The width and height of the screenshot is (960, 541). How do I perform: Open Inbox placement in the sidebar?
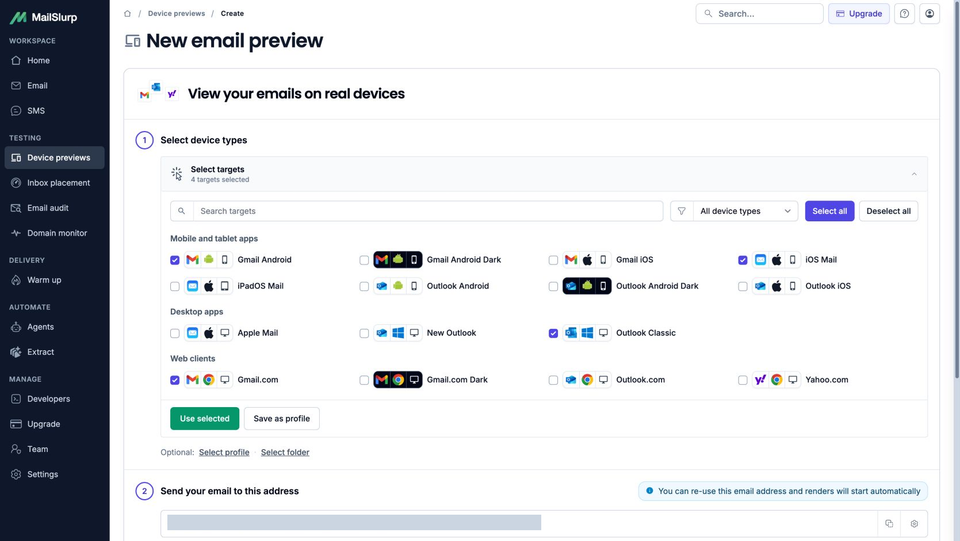click(x=54, y=183)
